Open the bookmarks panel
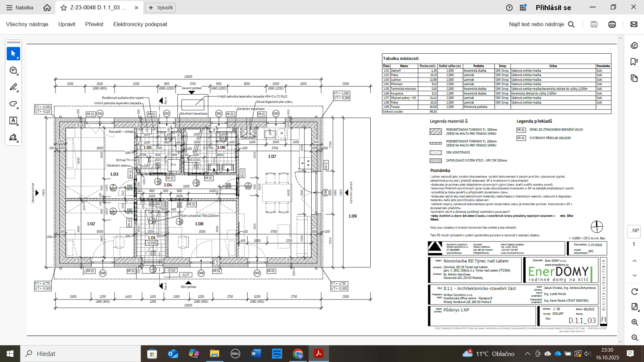 (634, 62)
